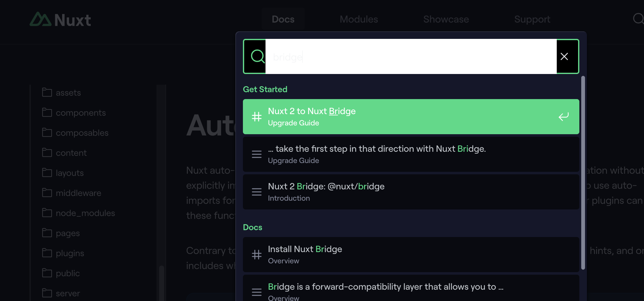The width and height of the screenshot is (644, 301).
Task: Expand the server folder in the sidebar
Action: point(68,293)
